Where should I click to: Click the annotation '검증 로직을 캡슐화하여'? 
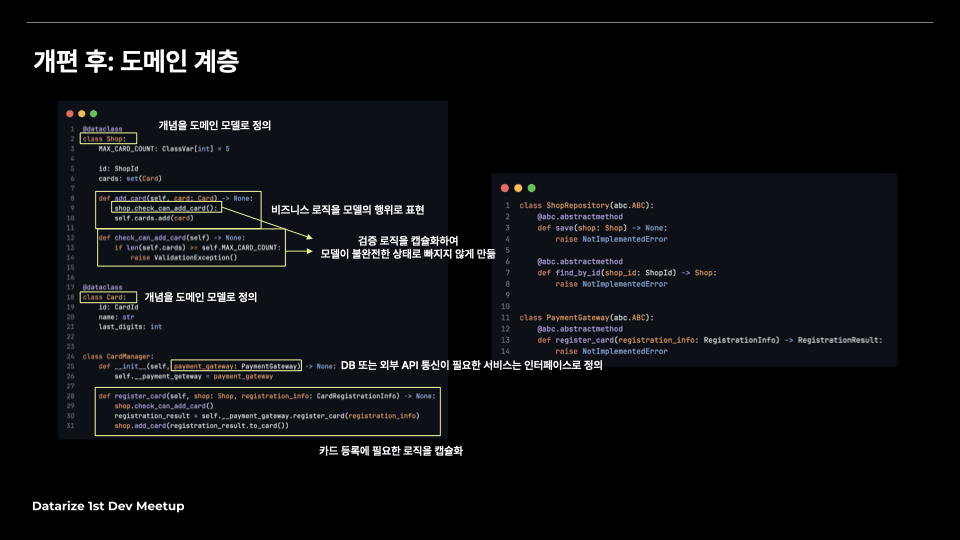click(x=408, y=241)
